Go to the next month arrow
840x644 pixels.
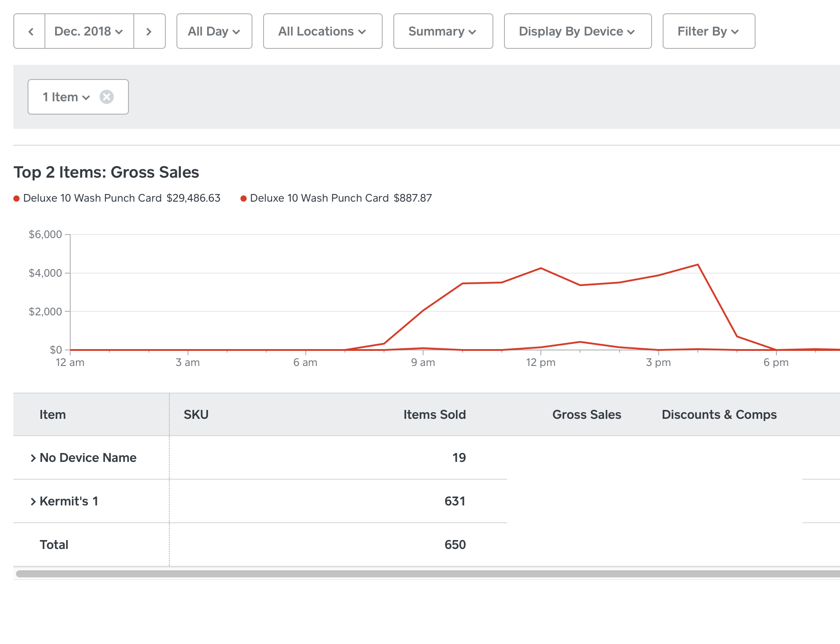coord(149,32)
